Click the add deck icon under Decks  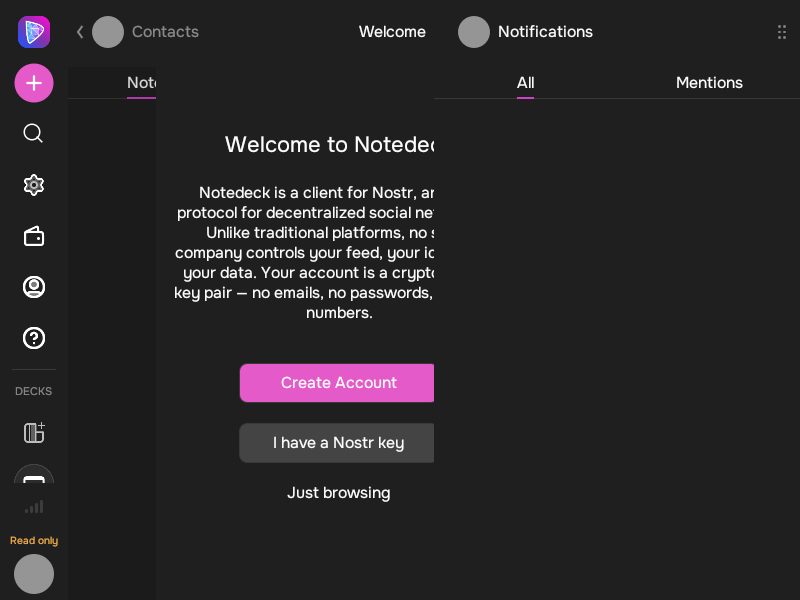(34, 432)
